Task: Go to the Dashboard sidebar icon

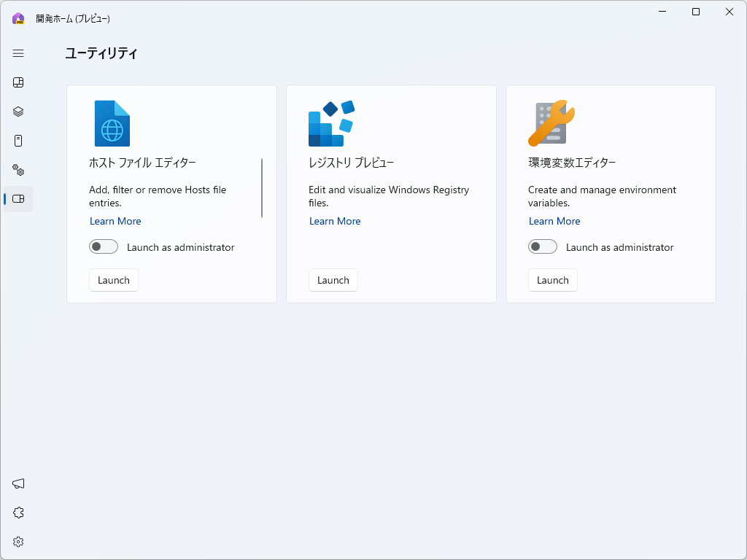Action: pyautogui.click(x=18, y=82)
